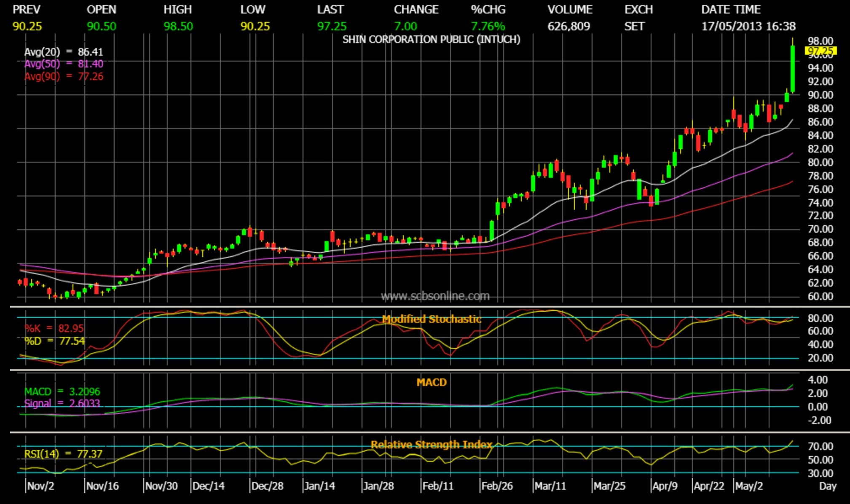The width and height of the screenshot is (850, 504).
Task: Click the SHIN CORPORATION PUBLIC (INTUCH) chart title
Action: click(431, 40)
